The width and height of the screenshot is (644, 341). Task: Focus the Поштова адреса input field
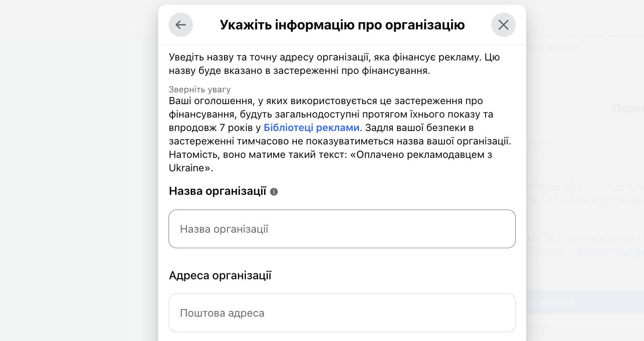(x=342, y=313)
